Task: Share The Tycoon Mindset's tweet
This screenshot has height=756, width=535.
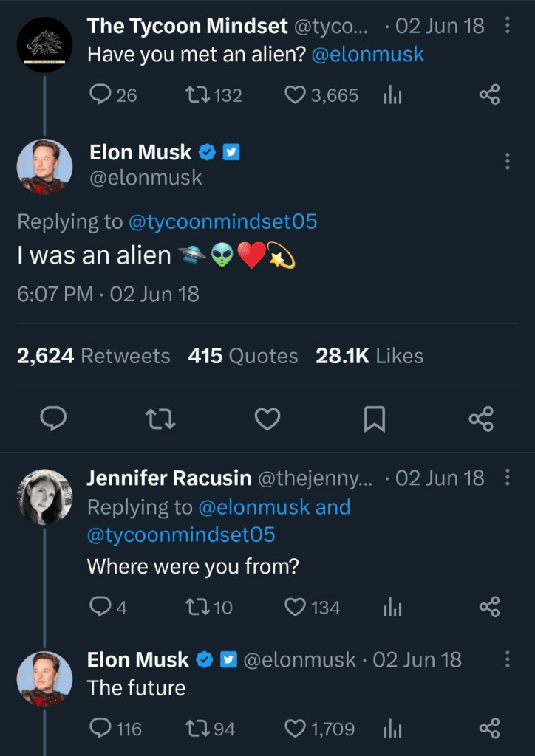Action: click(x=489, y=94)
